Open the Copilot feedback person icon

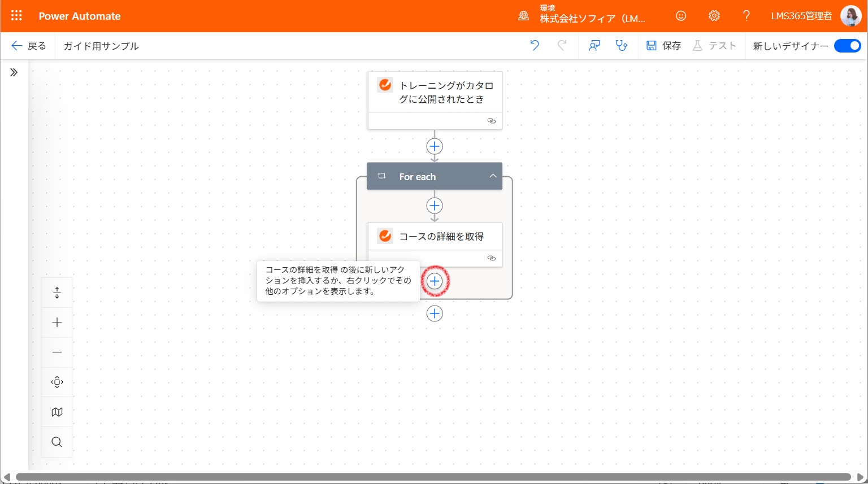594,46
